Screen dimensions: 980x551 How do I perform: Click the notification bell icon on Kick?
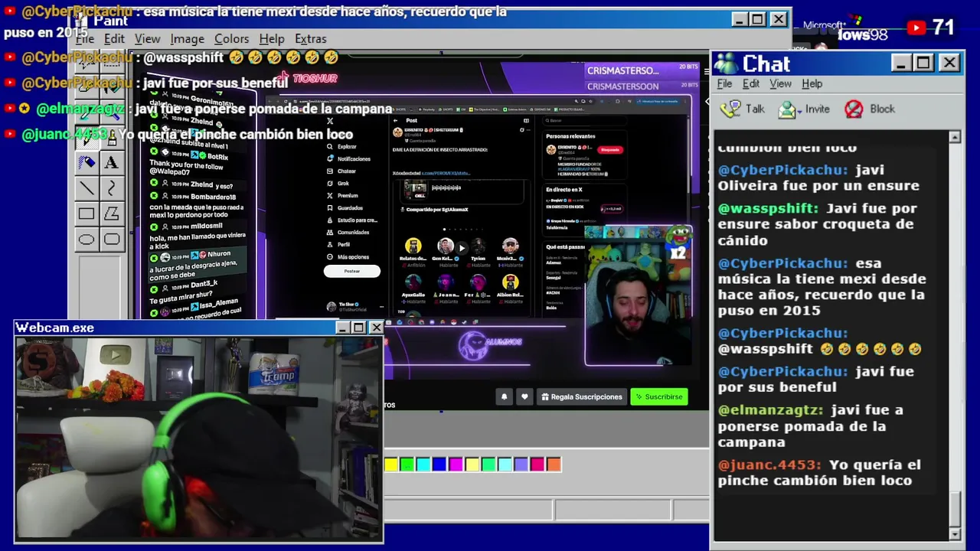tap(504, 396)
